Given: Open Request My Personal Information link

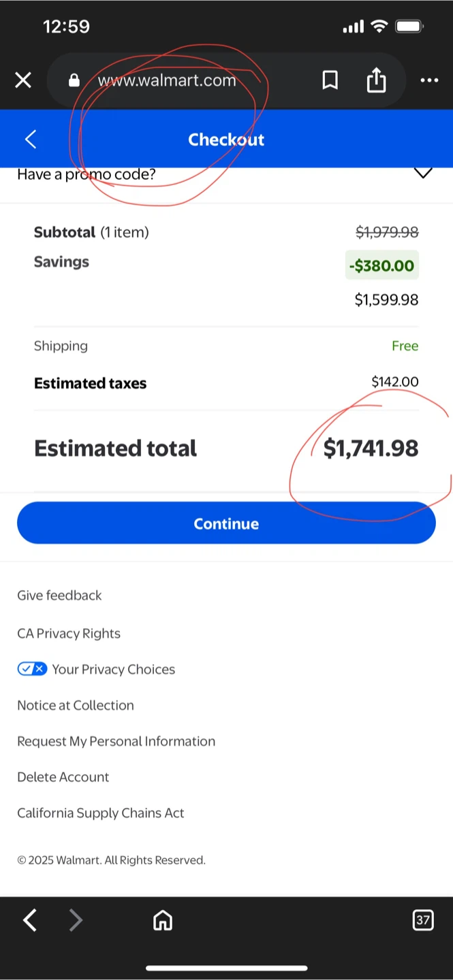Looking at the screenshot, I should pyautogui.click(x=116, y=742).
